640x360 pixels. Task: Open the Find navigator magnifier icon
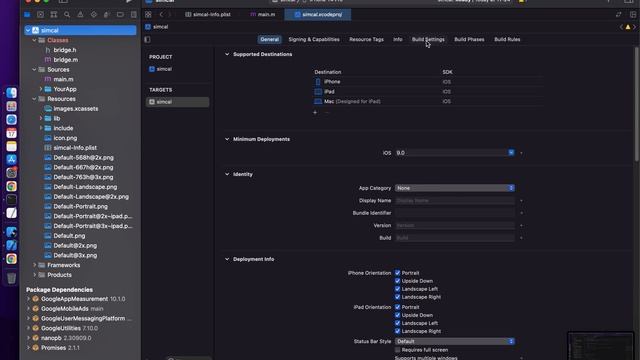coord(67,15)
